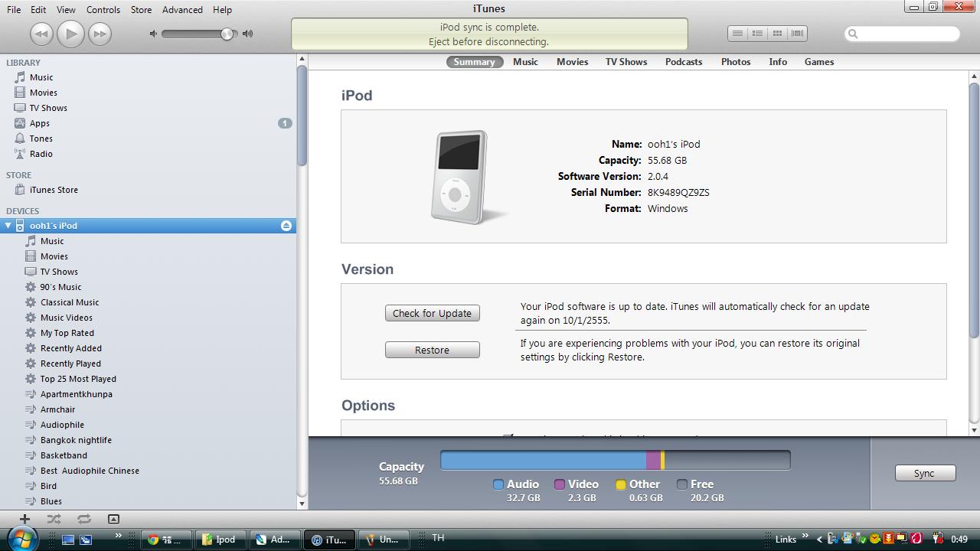Open Radio in the library sidebar
980x551 pixels.
[41, 154]
